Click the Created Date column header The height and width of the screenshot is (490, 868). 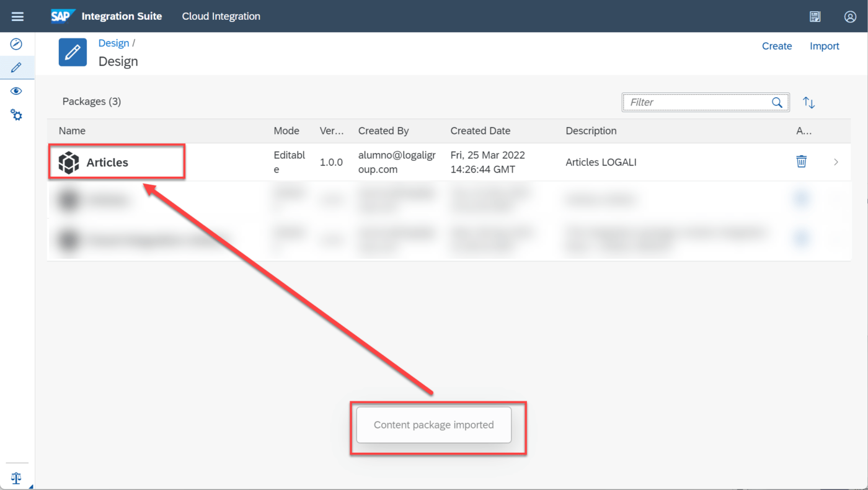coord(480,131)
